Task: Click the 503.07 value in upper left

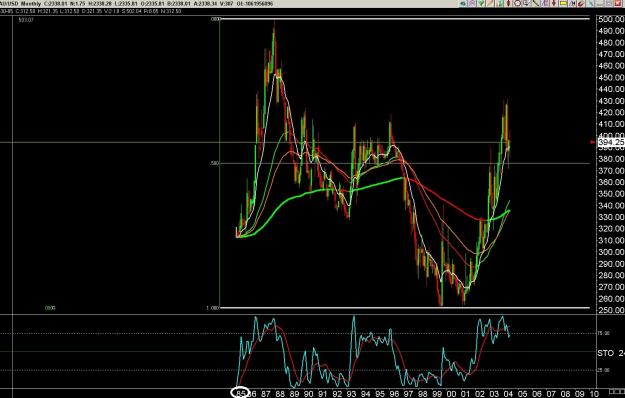Action: click(x=26, y=20)
